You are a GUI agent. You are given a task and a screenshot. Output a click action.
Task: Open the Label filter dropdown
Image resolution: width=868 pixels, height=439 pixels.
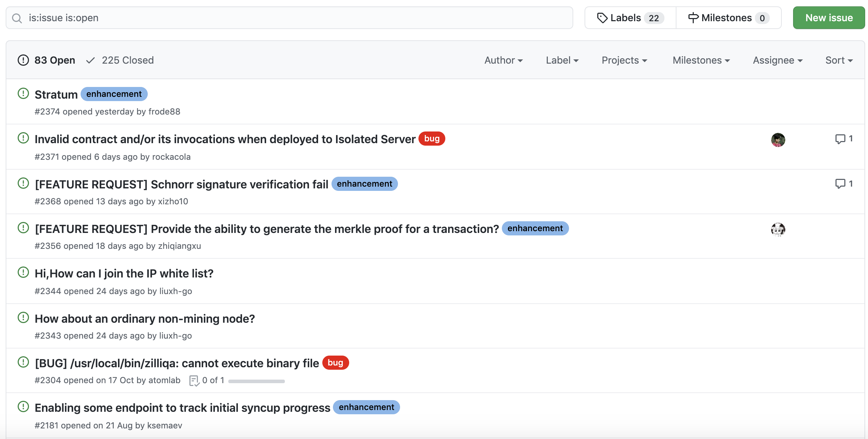pos(562,60)
